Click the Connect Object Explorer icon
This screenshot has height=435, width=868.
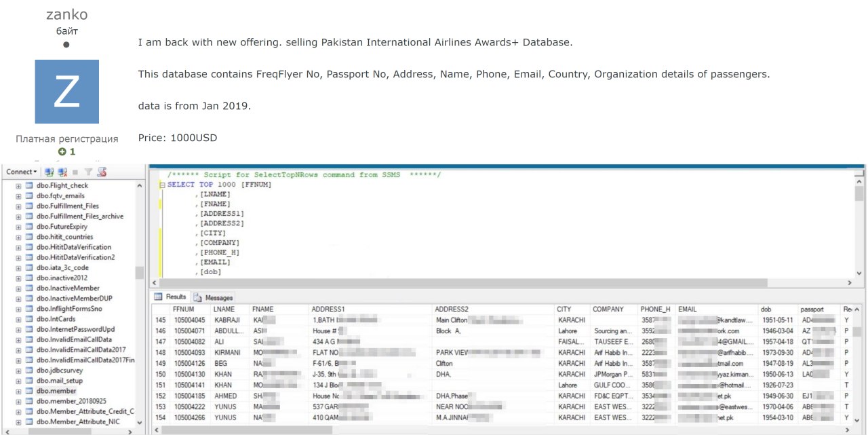(x=50, y=172)
